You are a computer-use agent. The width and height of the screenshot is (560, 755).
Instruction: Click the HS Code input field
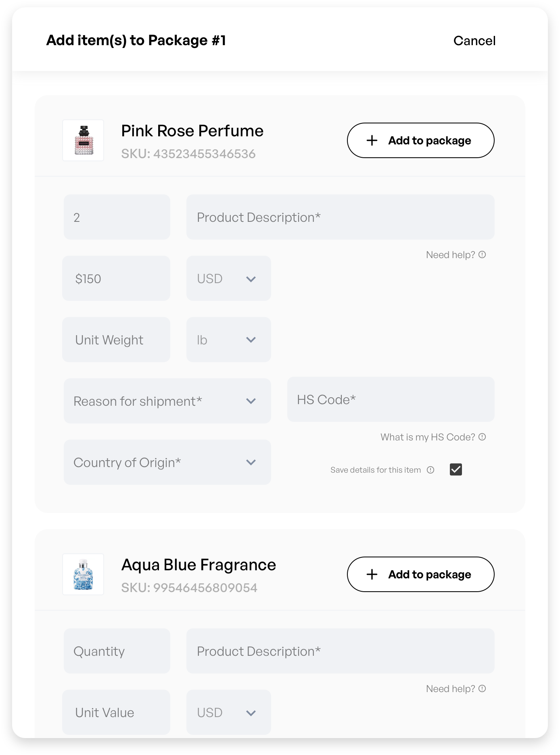pyautogui.click(x=391, y=399)
